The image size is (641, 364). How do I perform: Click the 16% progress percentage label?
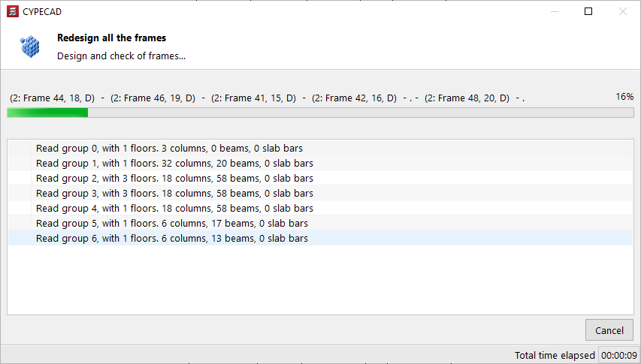(x=624, y=97)
